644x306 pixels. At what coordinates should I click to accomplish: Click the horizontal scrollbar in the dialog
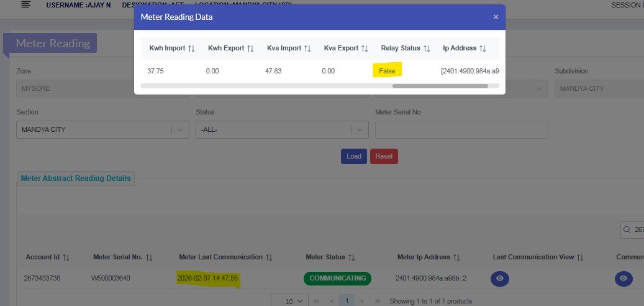440,86
